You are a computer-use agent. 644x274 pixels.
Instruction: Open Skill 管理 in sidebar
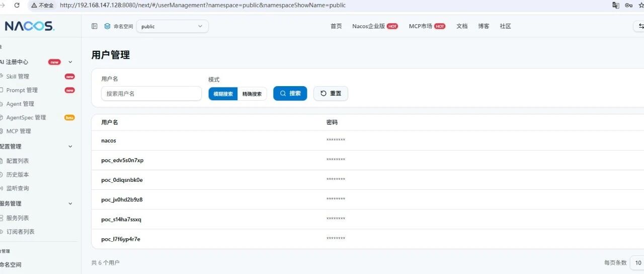(18, 77)
